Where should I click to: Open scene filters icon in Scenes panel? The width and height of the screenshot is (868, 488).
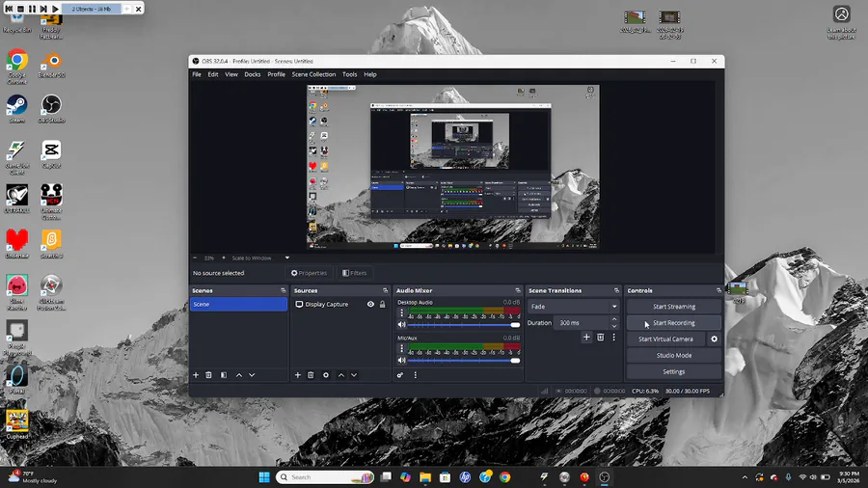224,375
